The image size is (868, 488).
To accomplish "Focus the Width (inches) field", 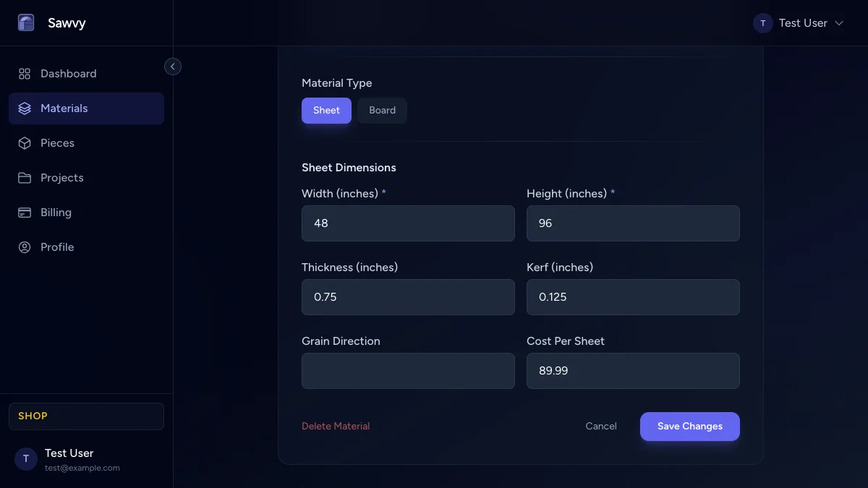I will coord(408,223).
